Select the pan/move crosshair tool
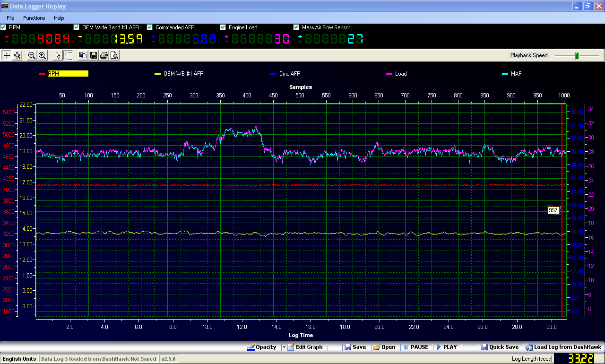This screenshot has width=605, height=364. coord(7,55)
